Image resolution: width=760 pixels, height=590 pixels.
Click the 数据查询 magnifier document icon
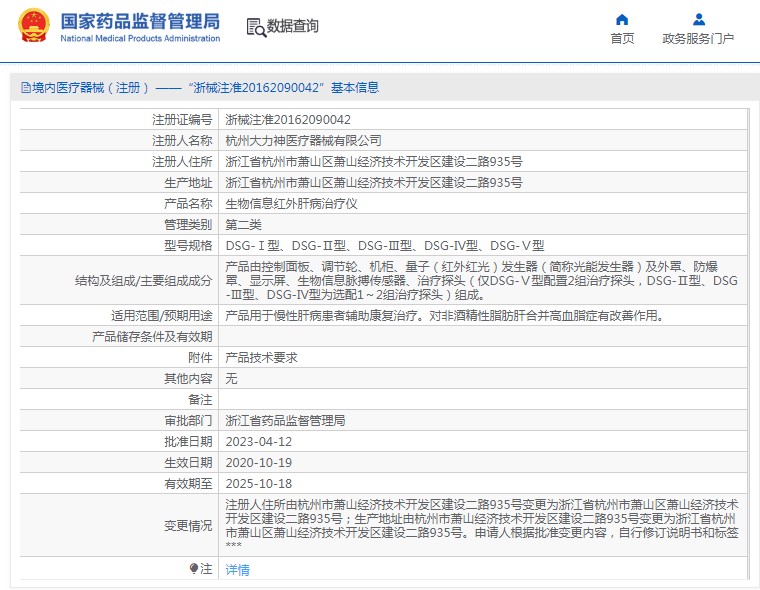point(255,27)
